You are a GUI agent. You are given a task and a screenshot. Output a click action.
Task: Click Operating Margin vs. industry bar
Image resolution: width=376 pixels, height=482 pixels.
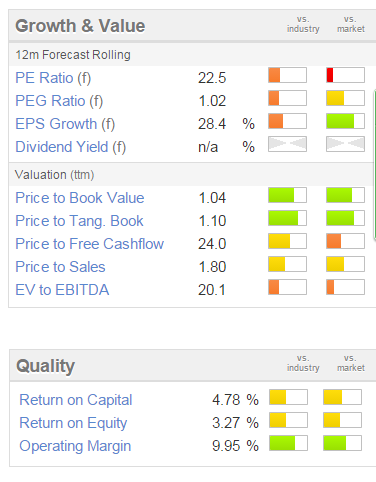point(288,443)
